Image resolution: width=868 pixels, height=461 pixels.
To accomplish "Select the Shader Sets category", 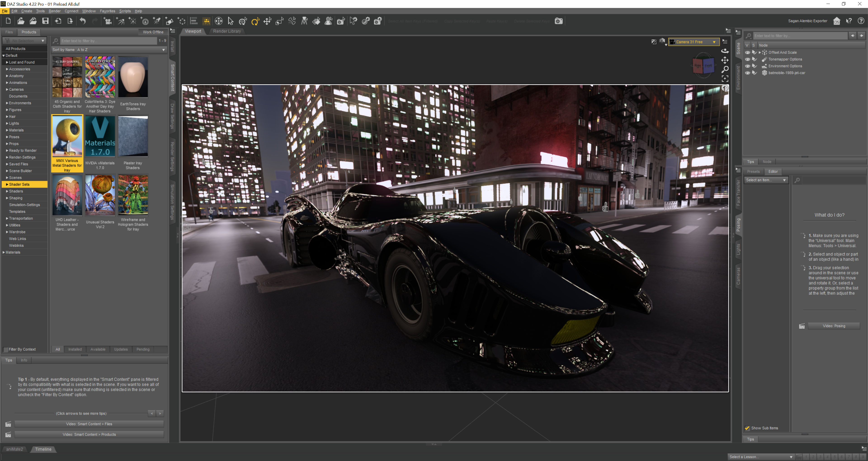I will pos(24,184).
